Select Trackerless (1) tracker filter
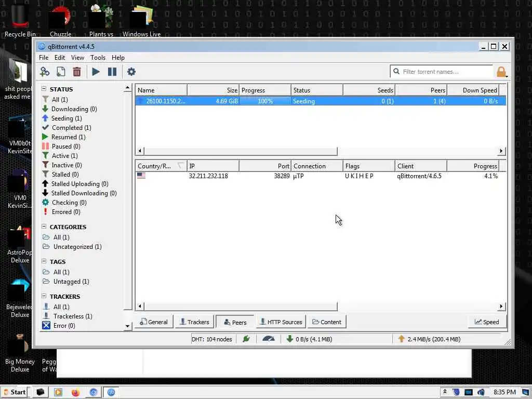The image size is (532, 399). [x=68, y=316]
